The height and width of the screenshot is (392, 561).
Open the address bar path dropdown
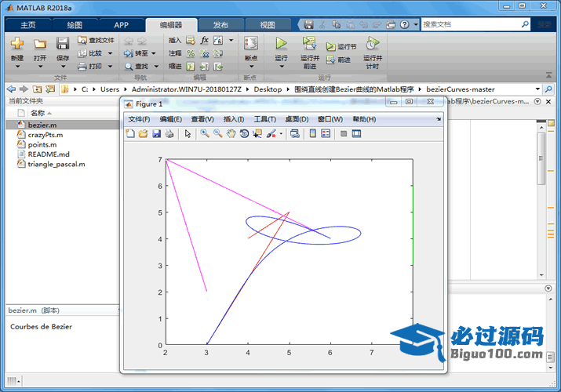pyautogui.click(x=537, y=89)
